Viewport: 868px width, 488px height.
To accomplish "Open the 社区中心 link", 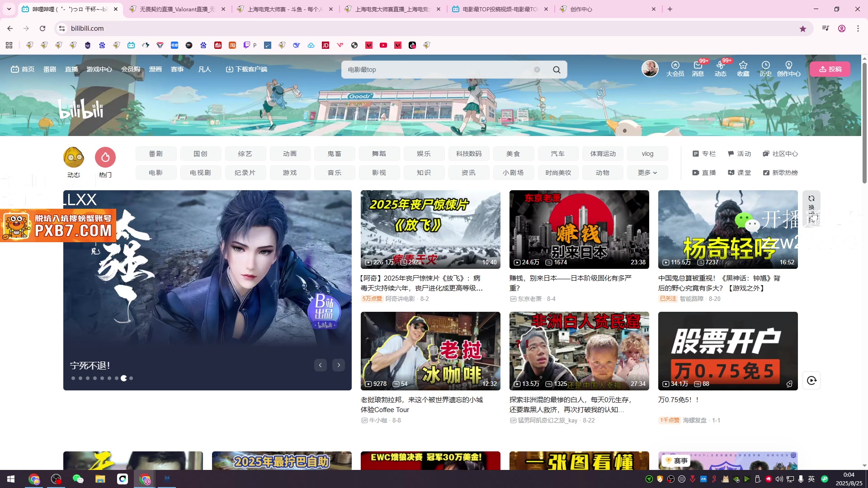I will tap(780, 154).
